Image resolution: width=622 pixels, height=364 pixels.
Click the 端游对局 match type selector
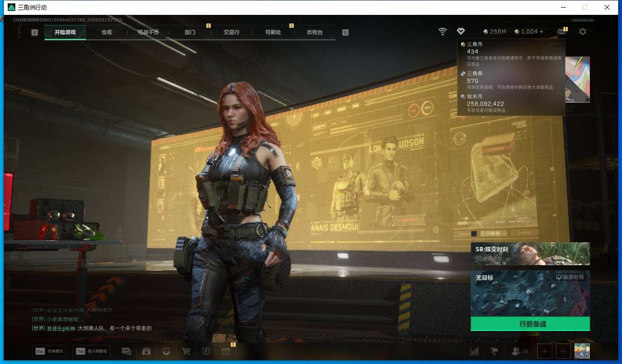click(x=570, y=277)
